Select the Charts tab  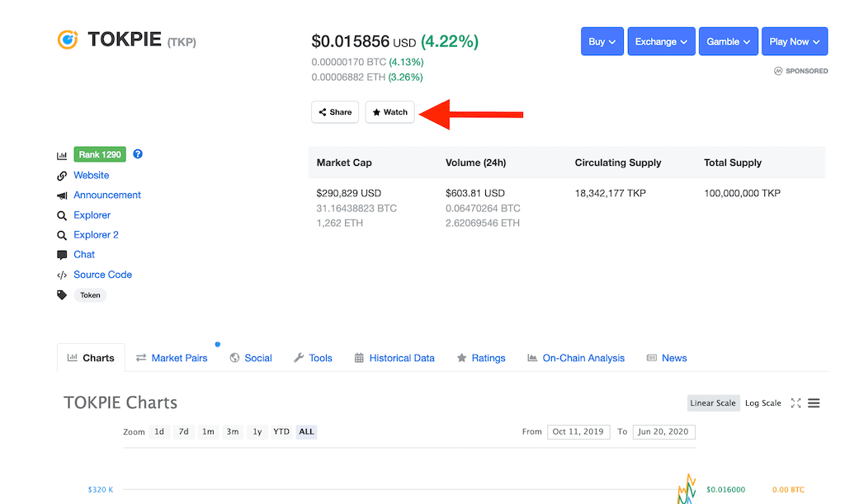click(x=91, y=358)
